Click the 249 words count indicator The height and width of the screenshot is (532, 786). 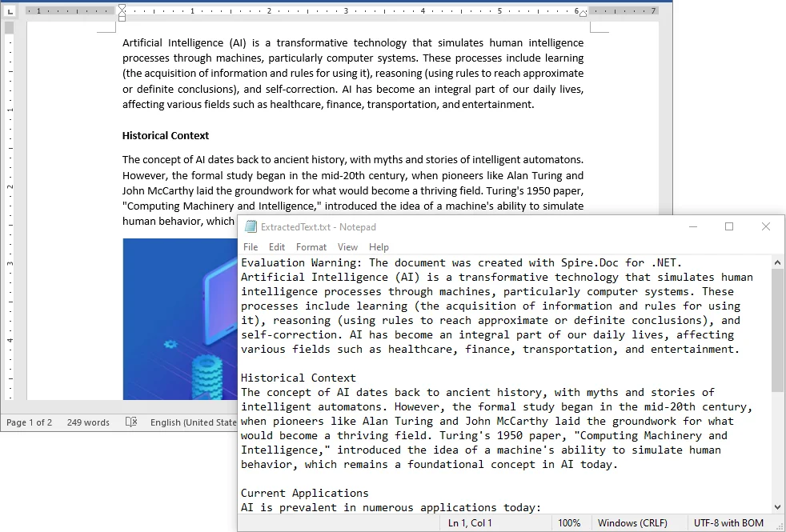point(88,422)
